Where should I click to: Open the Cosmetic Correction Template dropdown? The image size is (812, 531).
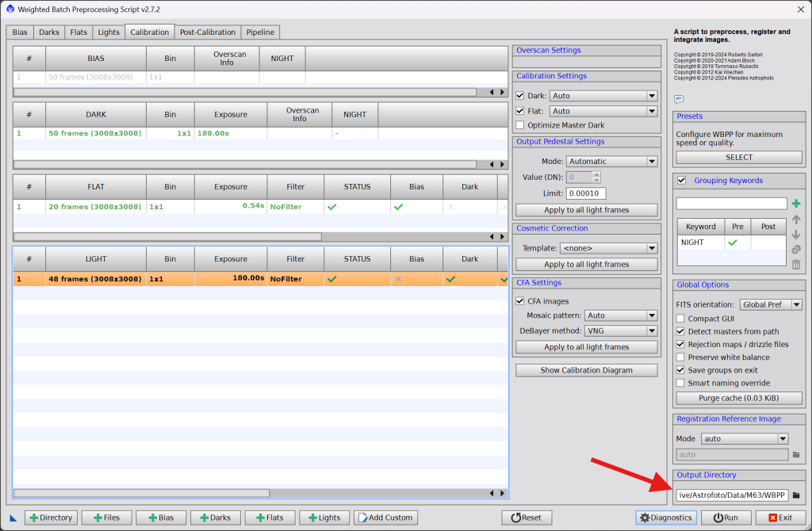tap(608, 248)
